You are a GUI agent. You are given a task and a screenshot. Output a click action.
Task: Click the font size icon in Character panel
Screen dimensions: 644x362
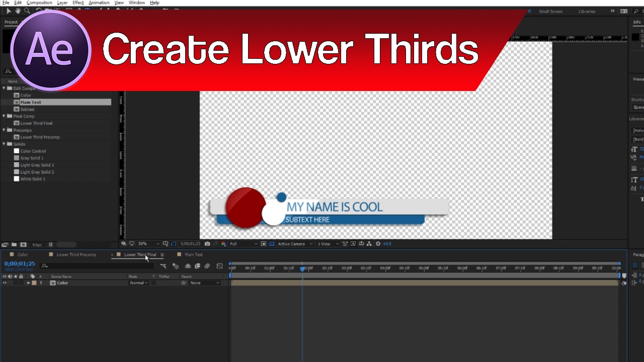click(x=634, y=149)
